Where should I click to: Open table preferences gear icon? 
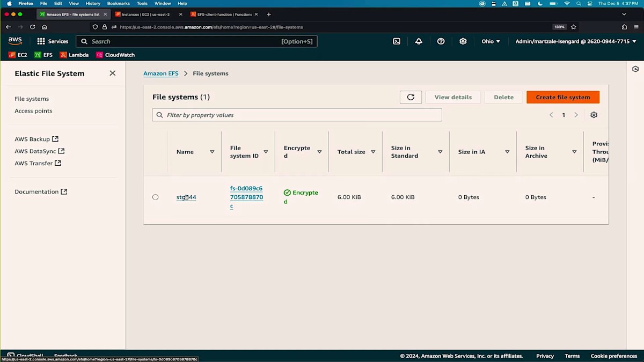point(594,115)
